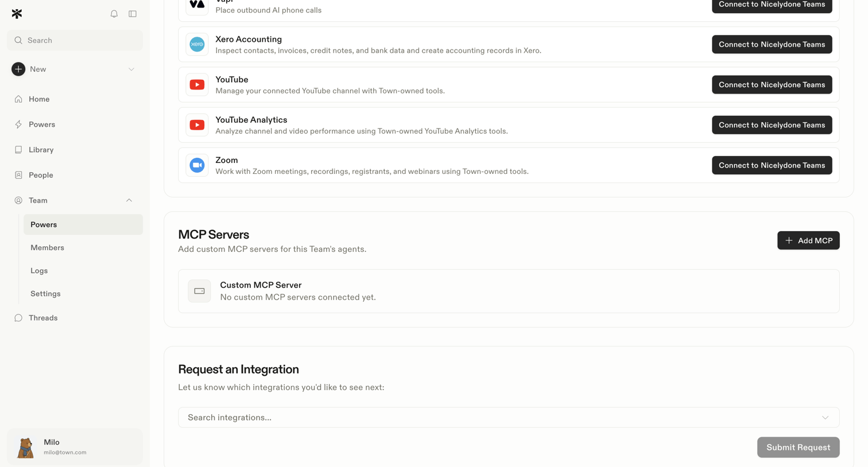Screen dimensions: 868x467
Task: Click the Custom MCP Server icon
Action: 199,291
